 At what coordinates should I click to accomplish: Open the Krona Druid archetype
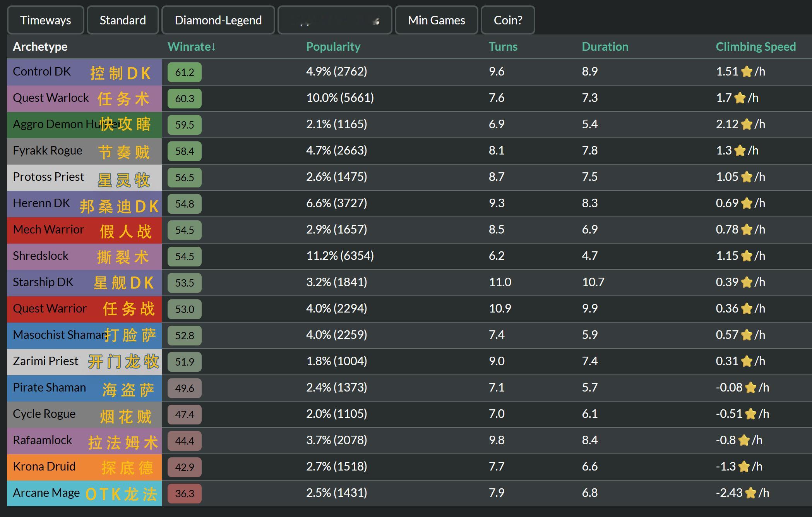44,467
